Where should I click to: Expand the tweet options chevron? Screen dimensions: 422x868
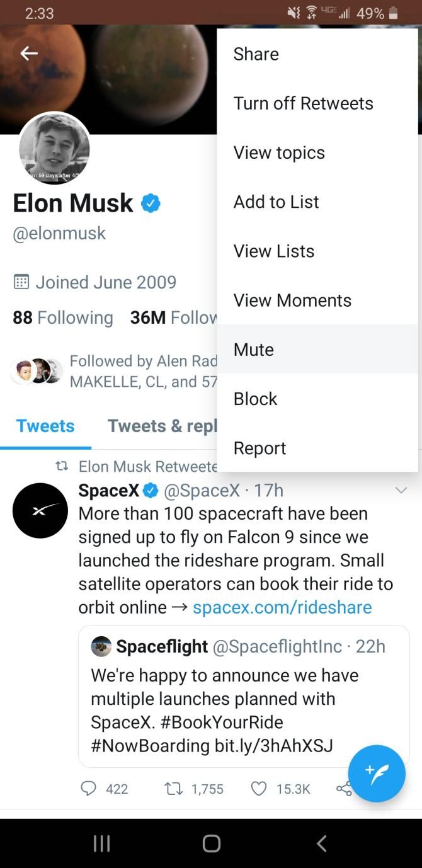401,490
